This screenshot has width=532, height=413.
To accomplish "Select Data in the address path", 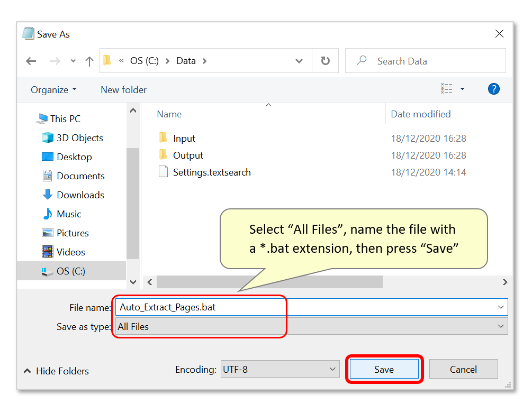I will click(186, 61).
